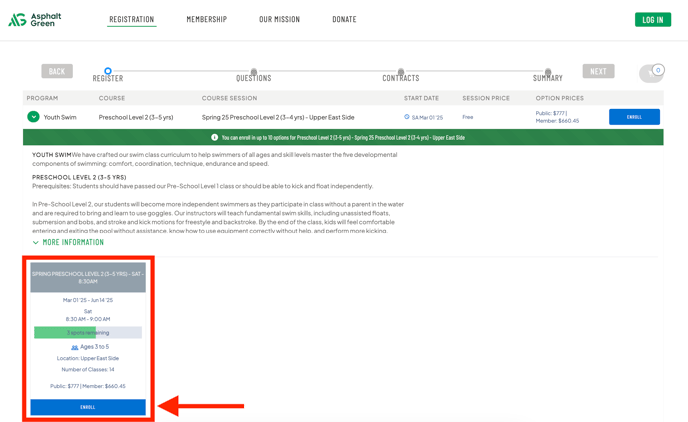Click the Log In button
This screenshot has width=688, height=422.
[x=652, y=19]
